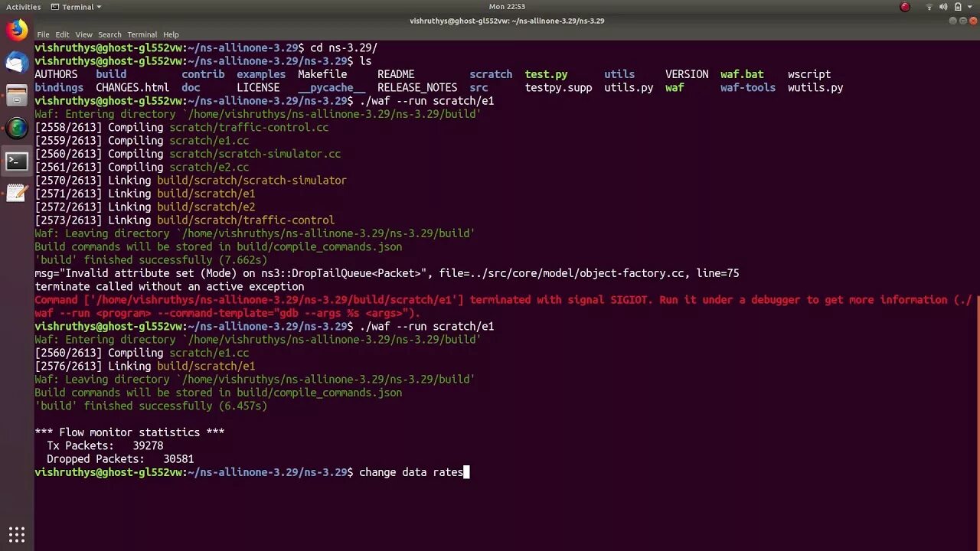Viewport: 980px width, 551px height.
Task: Click the 'wscript' file name
Action: [x=809, y=74]
